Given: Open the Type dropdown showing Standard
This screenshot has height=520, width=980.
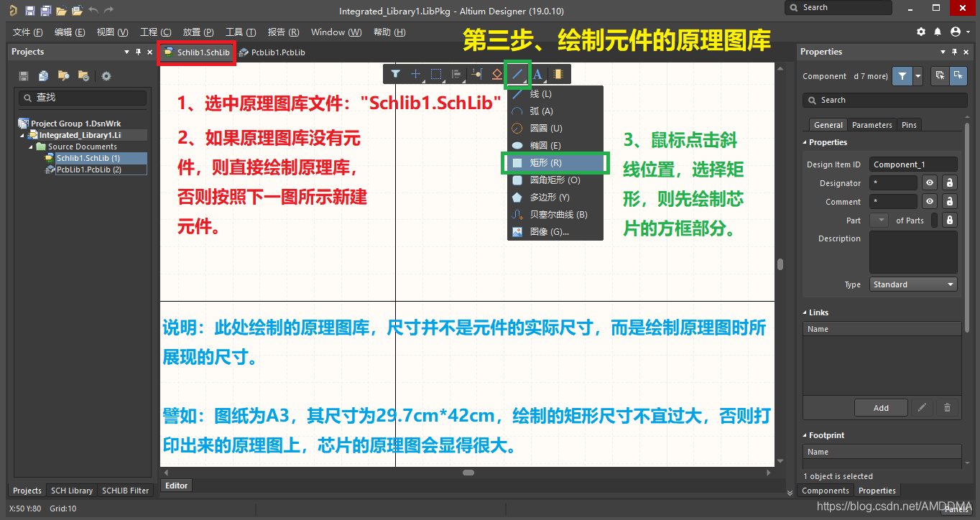Looking at the screenshot, I should (x=913, y=284).
